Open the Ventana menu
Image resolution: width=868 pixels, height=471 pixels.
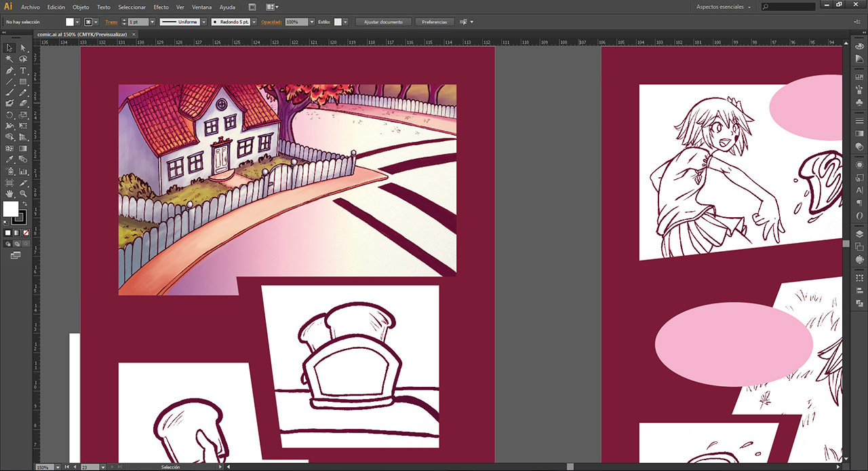[201, 7]
